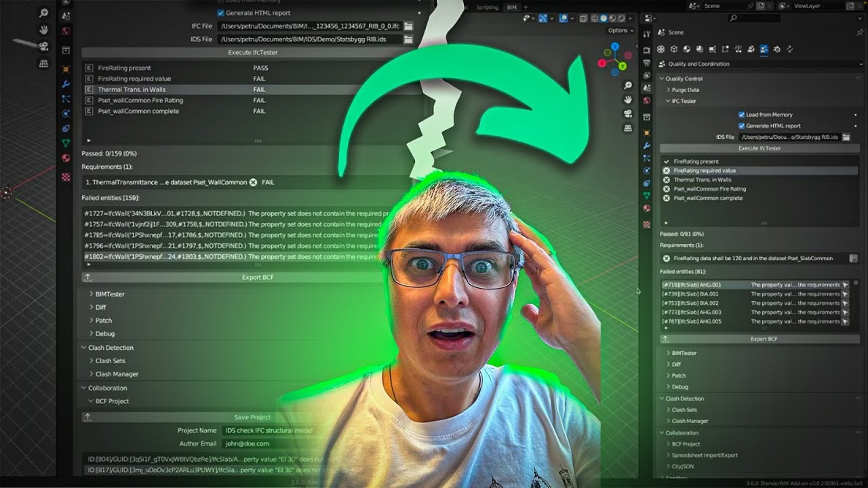Click the Scene name selector field
The image size is (868, 488).
point(728,5)
